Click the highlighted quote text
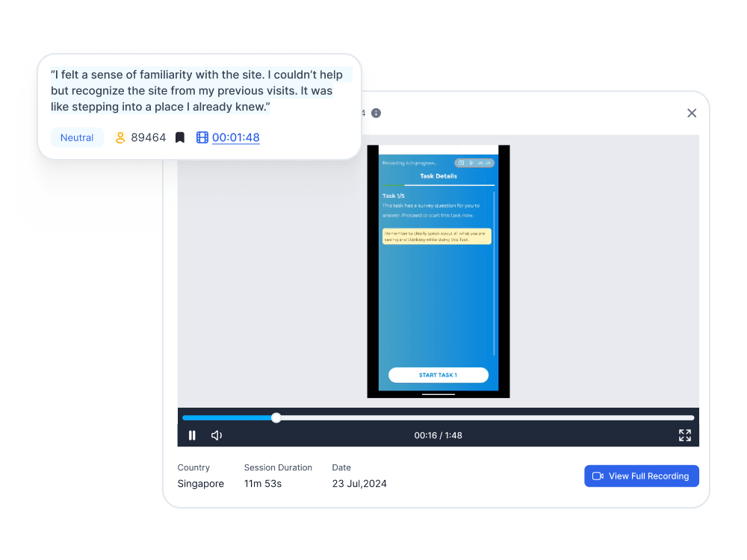This screenshot has width=747, height=560. tap(197, 90)
